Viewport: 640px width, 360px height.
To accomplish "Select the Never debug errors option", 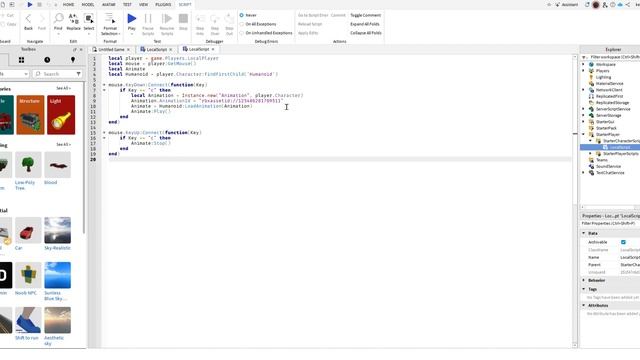I will (242, 15).
